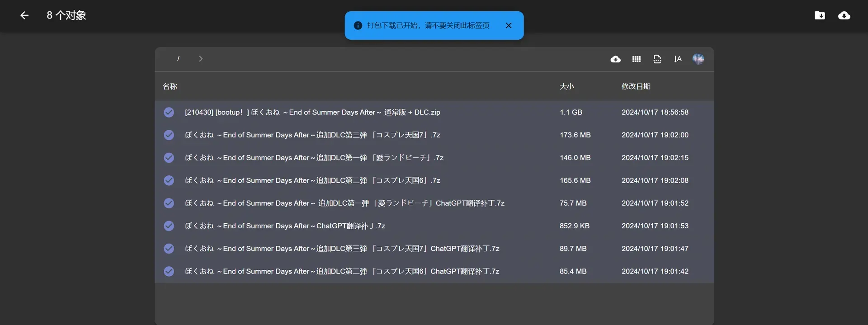
Task: Click the save-to-folder icon in the top bar
Action: (820, 15)
